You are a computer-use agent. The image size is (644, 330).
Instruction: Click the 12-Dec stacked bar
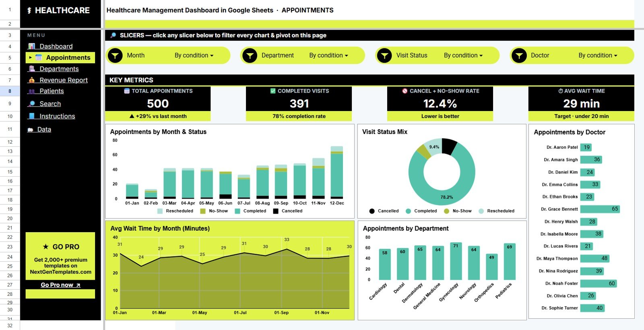click(x=336, y=172)
